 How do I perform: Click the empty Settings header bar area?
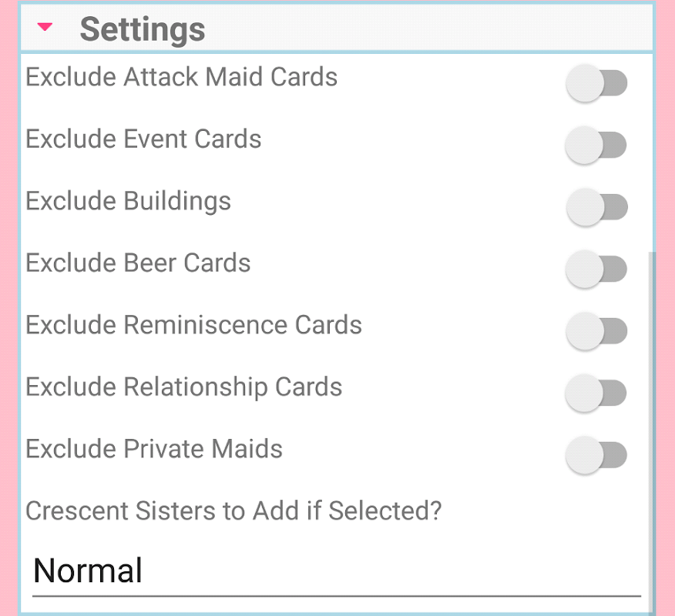coord(432,28)
